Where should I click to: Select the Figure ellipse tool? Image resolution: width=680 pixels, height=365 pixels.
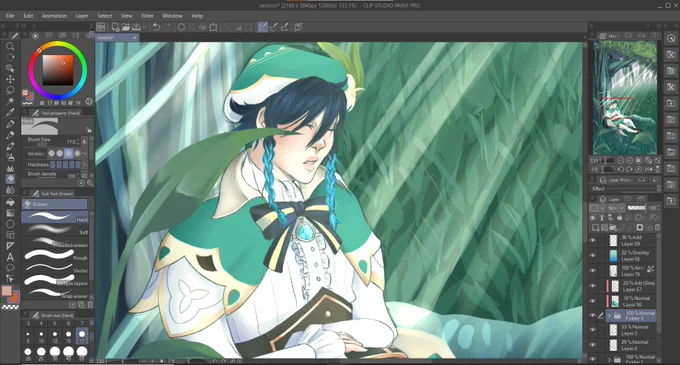pyautogui.click(x=10, y=224)
